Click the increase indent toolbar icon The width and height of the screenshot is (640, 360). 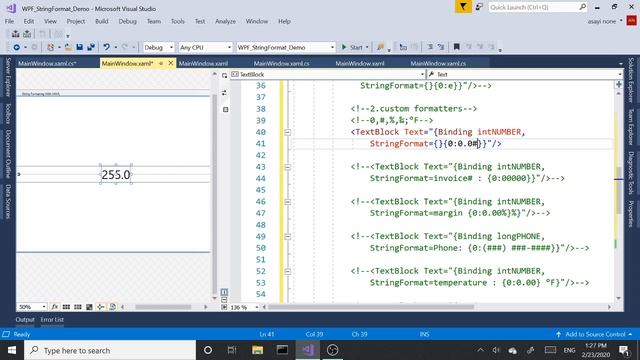(441, 47)
